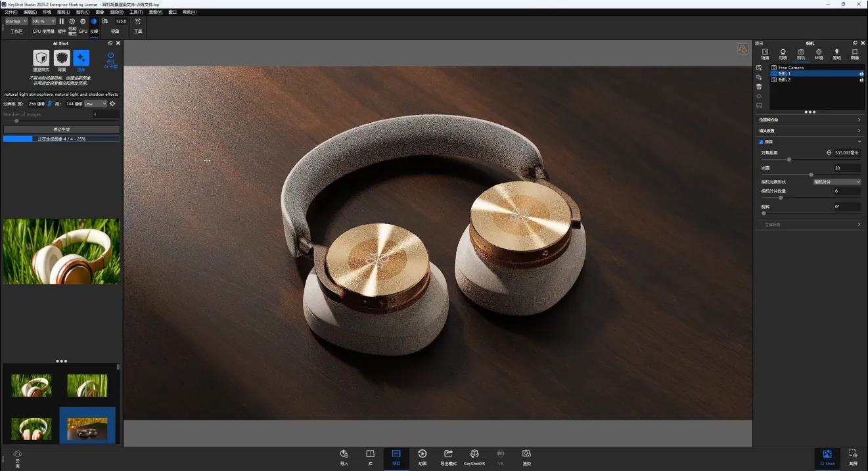Image resolution: width=868 pixels, height=471 pixels.
Task: Pause rendering with the 暂停 button
Action: tap(62, 22)
